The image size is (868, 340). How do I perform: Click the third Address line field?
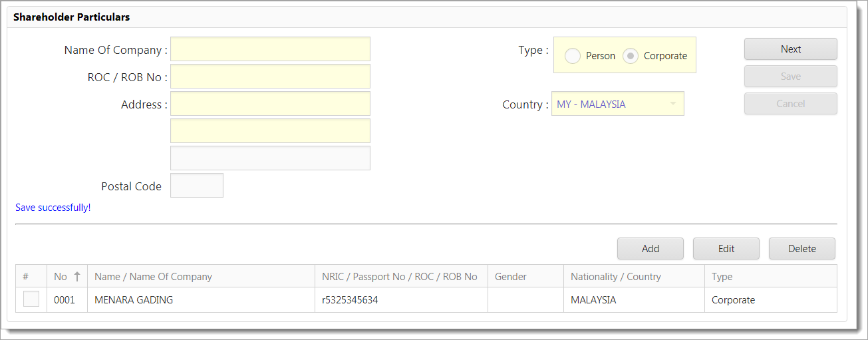(270, 158)
